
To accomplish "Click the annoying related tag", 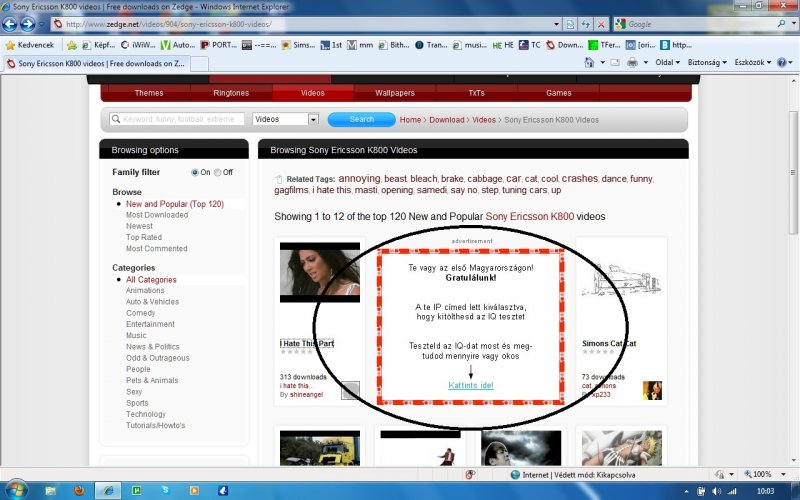I will [x=359, y=179].
